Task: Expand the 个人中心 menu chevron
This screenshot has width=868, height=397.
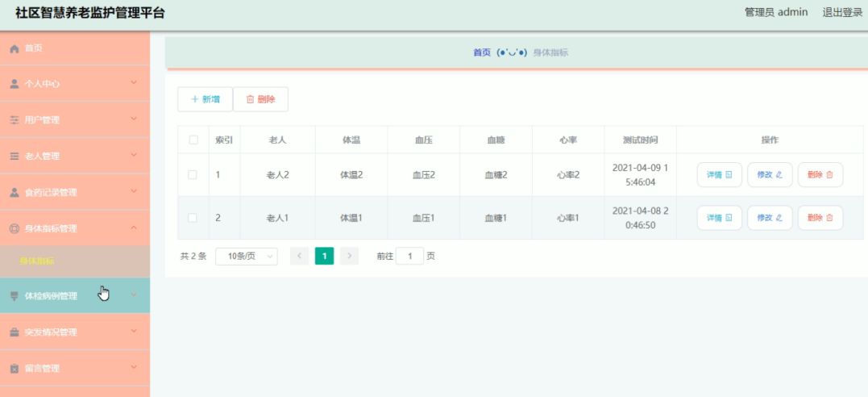Action: pyautogui.click(x=134, y=82)
